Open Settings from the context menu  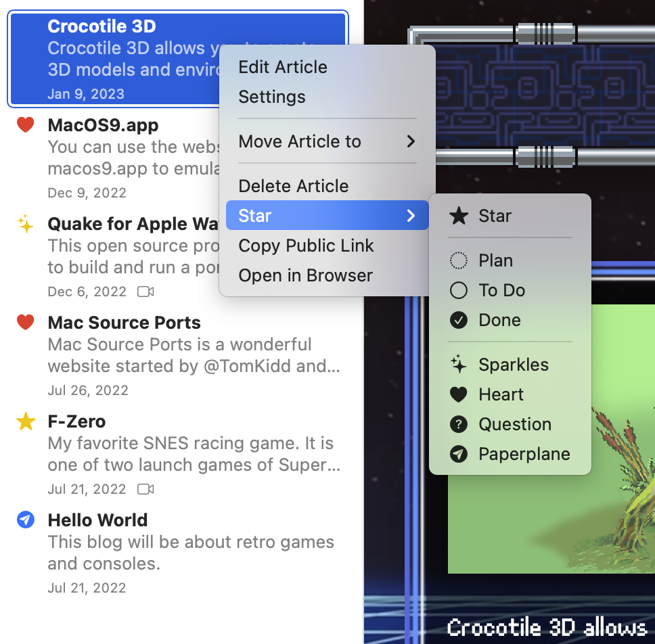click(x=272, y=97)
